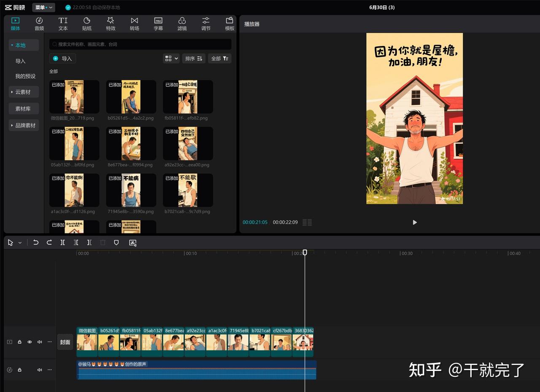The width and height of the screenshot is (540, 392).
Task: Add a marker at playhead
Action: (116, 242)
